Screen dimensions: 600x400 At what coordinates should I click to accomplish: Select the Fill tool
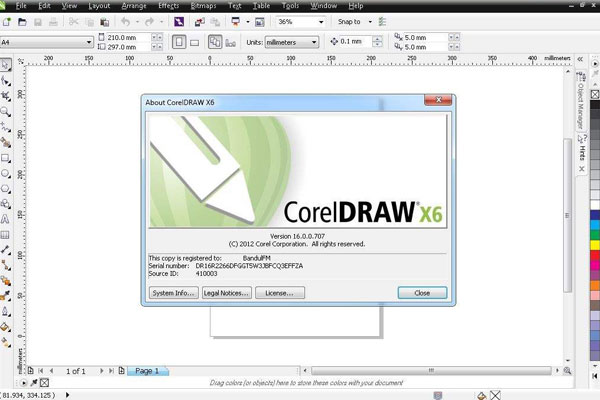[5, 327]
